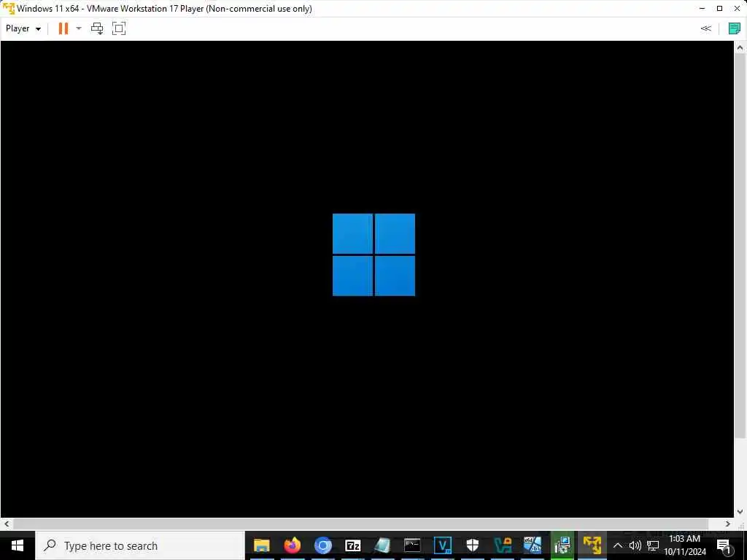Click the scroll left arrow

pyautogui.click(x=6, y=524)
